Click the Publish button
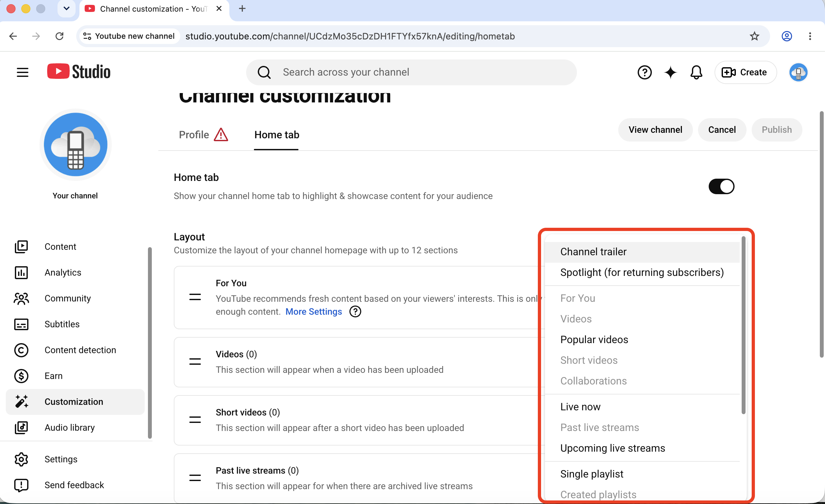The height and width of the screenshot is (504, 825). (x=777, y=130)
